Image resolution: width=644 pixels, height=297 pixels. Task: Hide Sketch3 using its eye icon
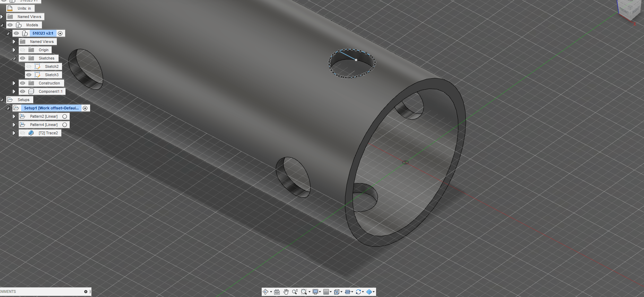click(29, 75)
